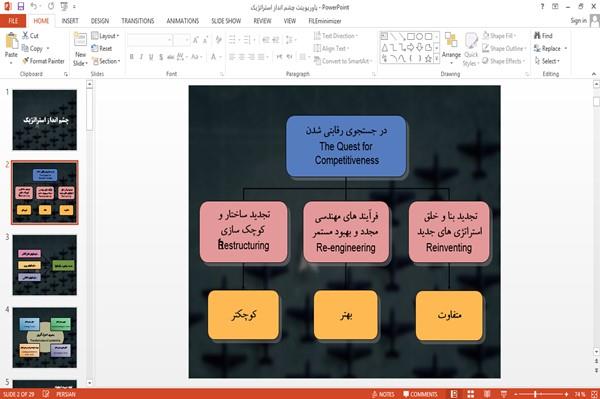
Task: Toggle text Shadow formatting
Action: (161, 57)
